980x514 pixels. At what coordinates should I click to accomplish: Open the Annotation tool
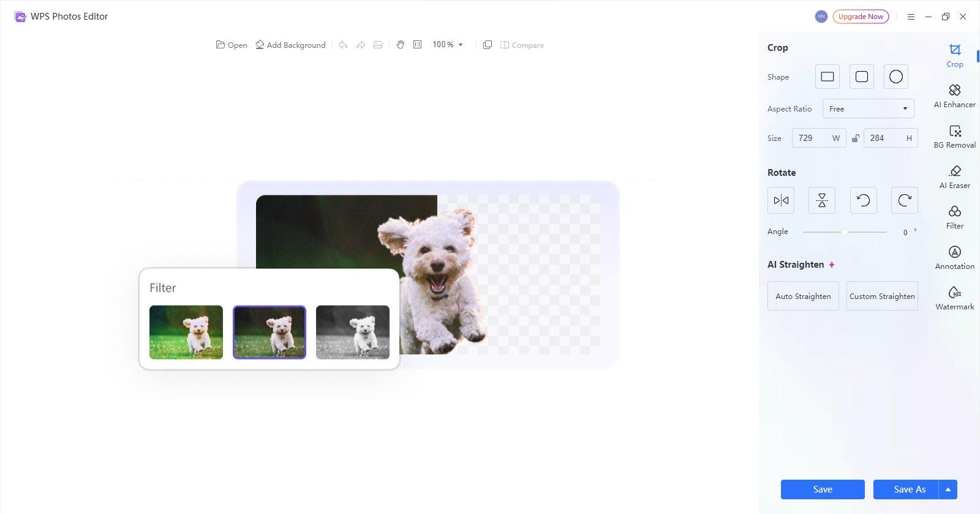[954, 258]
